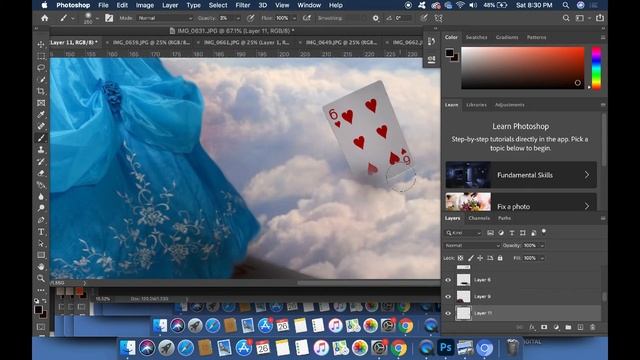The image size is (640, 360).
Task: Click the Home icon in options bar
Action: (44, 18)
